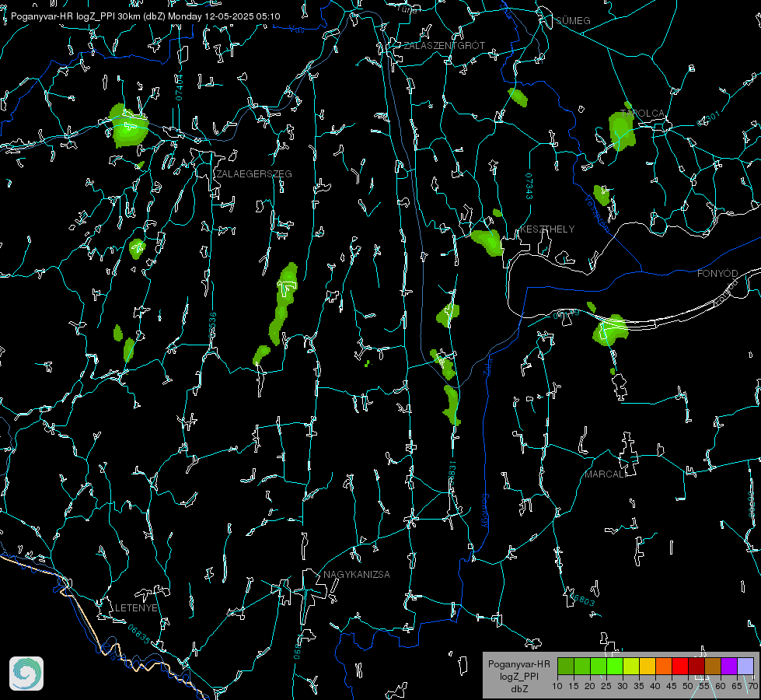
Task: Click the 40–45 dBZ orange swatch
Action: [664, 666]
